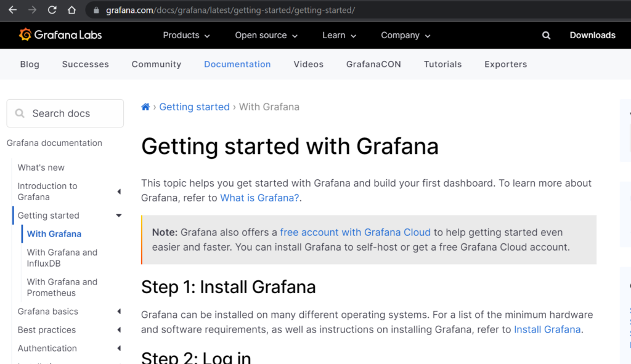The width and height of the screenshot is (631, 364).
Task: Select With Grafana and InfluxDB in sidebar
Action: pos(62,258)
